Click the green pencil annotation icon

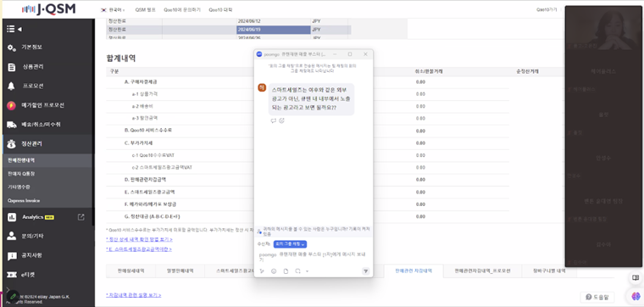coord(13,296)
